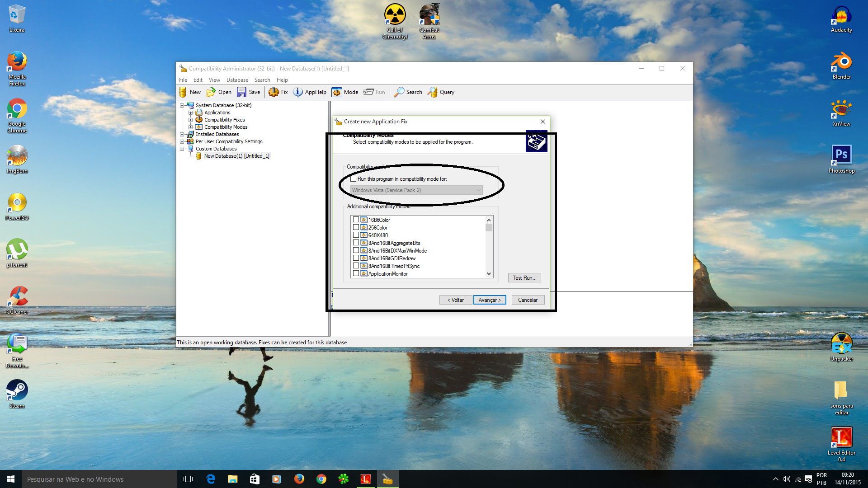Click the Pesquisar na Web e no Windows box
The height and width of the screenshot is (488, 868).
click(x=99, y=479)
